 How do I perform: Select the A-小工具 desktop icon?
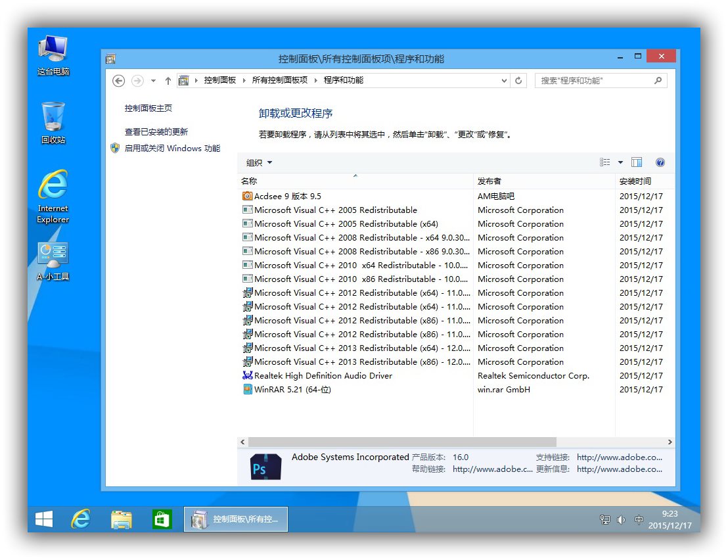click(x=53, y=262)
